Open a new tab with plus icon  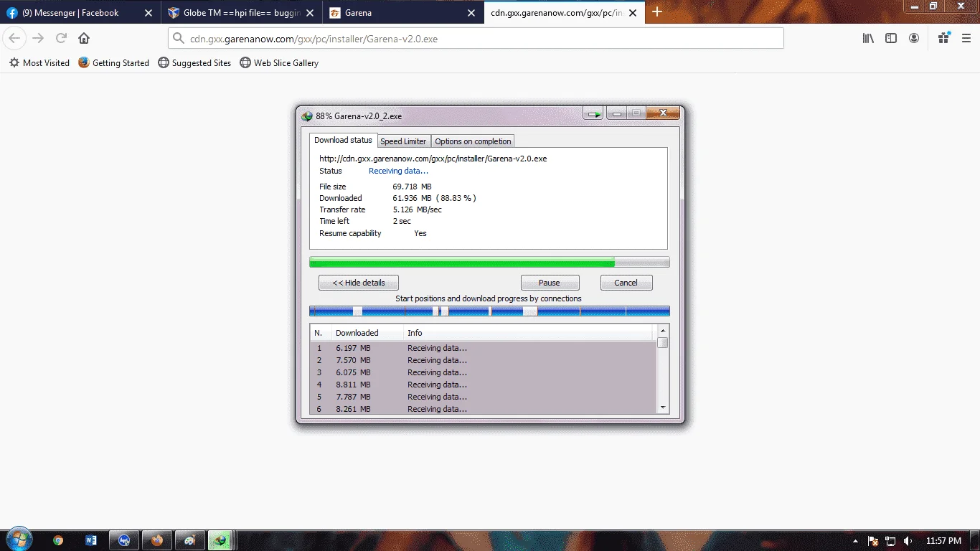(x=657, y=12)
